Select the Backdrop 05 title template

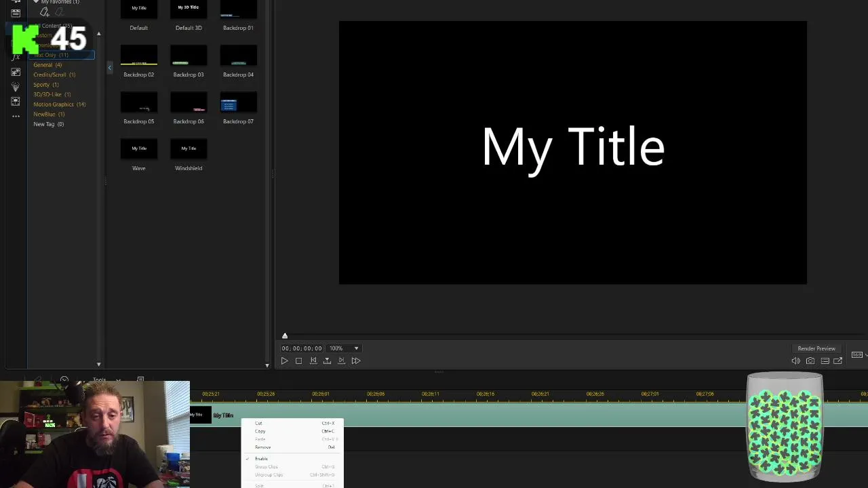pos(139,108)
